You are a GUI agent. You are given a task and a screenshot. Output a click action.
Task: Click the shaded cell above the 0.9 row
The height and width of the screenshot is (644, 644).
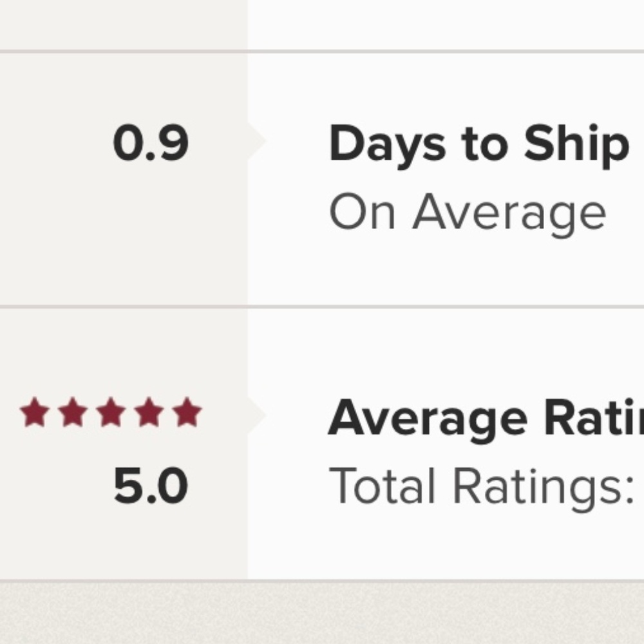pyautogui.click(x=123, y=24)
